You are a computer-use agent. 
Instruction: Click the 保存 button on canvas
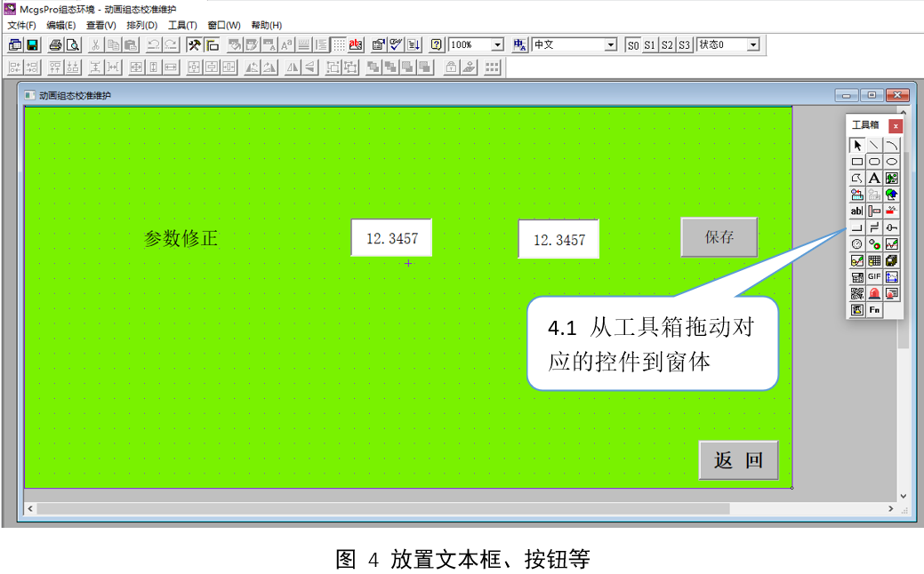tap(719, 237)
